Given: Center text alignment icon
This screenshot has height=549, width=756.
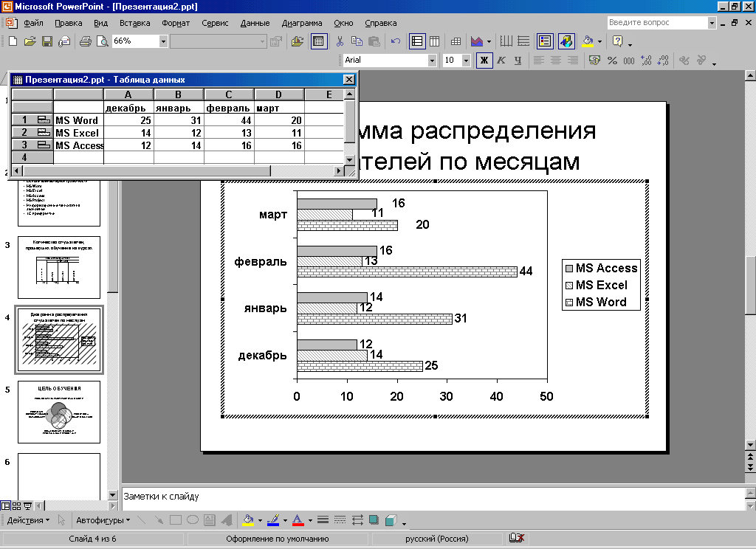Looking at the screenshot, I should pos(555,61).
